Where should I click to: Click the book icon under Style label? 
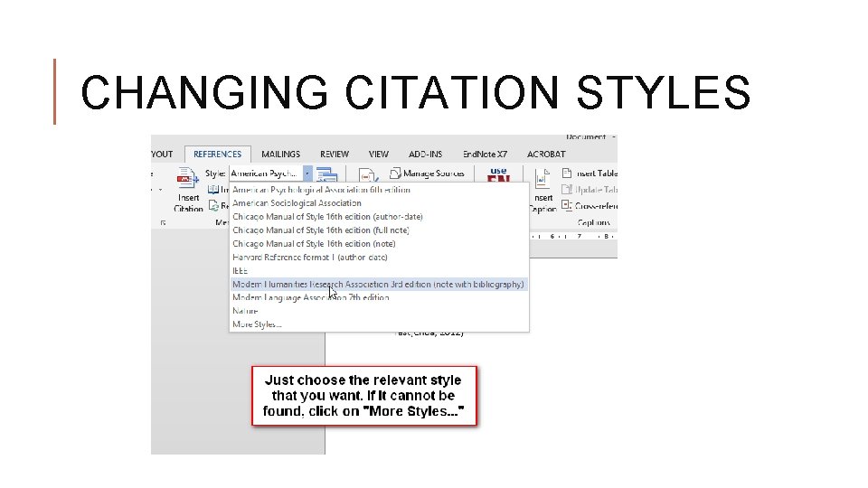tap(213, 190)
